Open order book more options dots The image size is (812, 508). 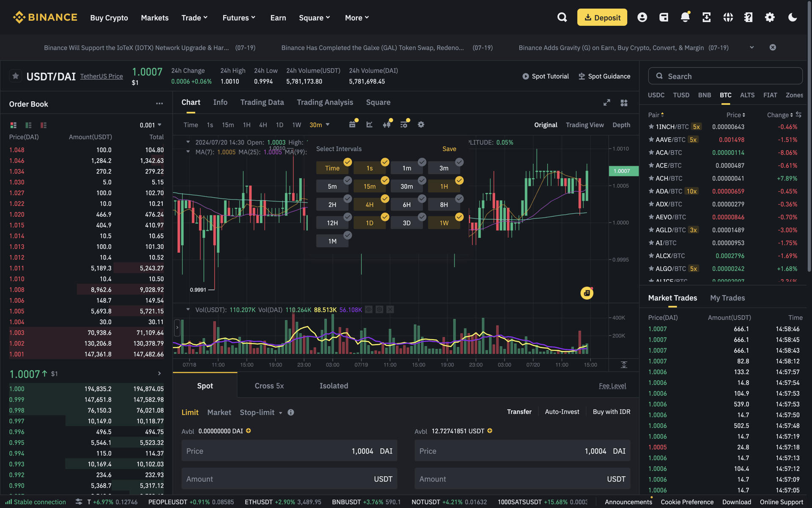point(159,104)
